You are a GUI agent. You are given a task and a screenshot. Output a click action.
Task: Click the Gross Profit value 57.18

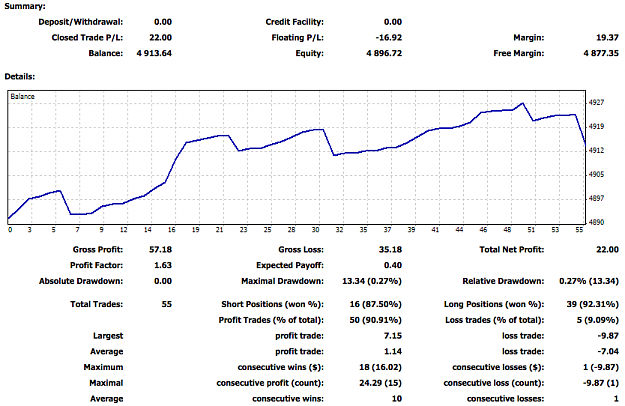161,250
